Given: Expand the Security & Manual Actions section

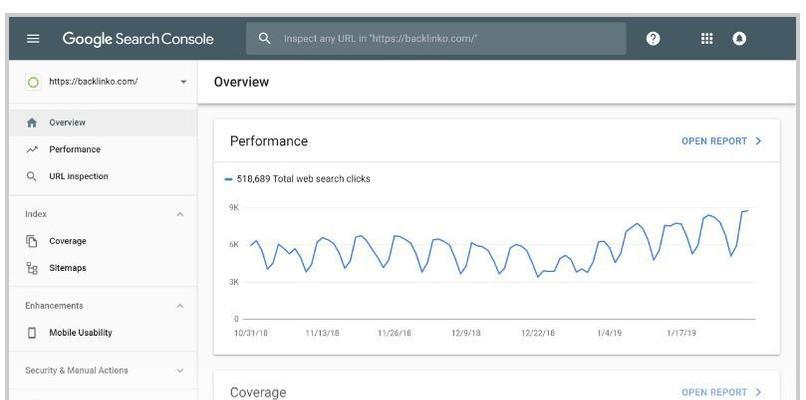Looking at the screenshot, I should point(180,370).
